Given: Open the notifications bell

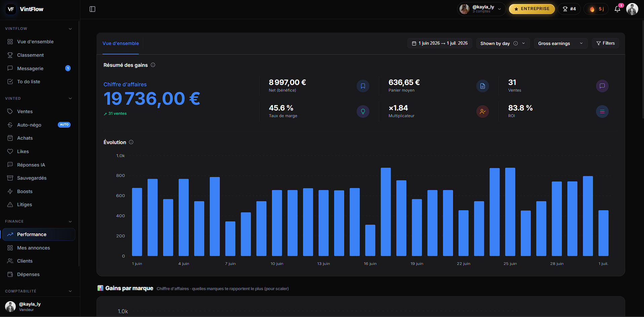Looking at the screenshot, I should coord(617,9).
